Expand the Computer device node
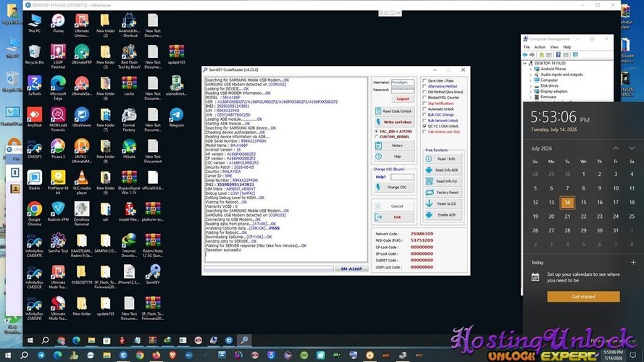The image size is (644, 362). tap(530, 80)
